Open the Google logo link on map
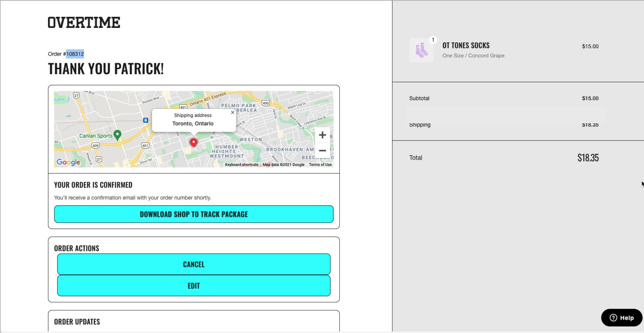Image resolution: width=644 pixels, height=333 pixels. [68, 162]
